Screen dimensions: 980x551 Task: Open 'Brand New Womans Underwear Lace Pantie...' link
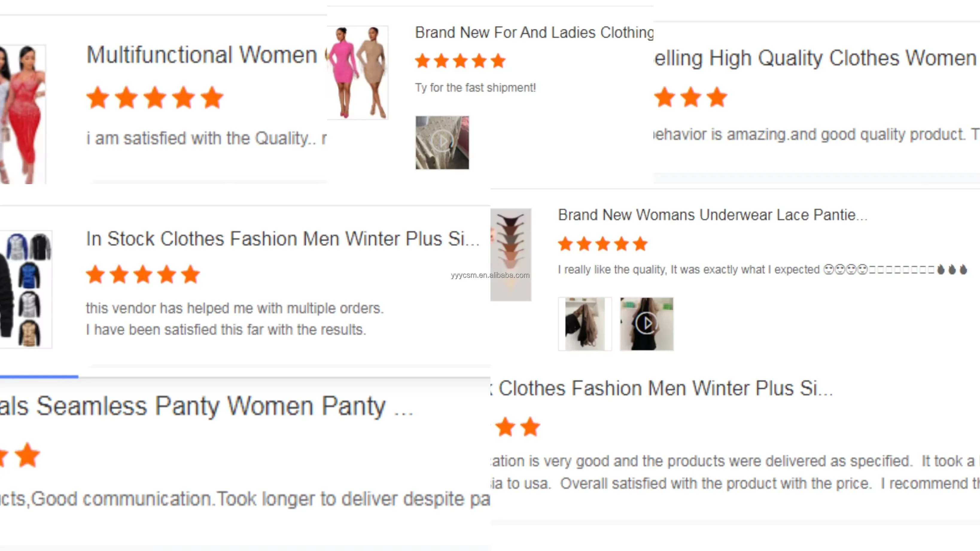[x=712, y=215]
